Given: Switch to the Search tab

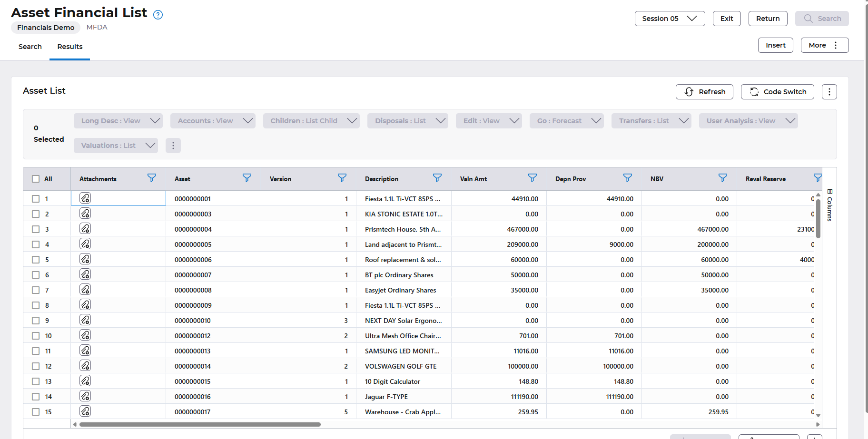Looking at the screenshot, I should click(x=30, y=47).
